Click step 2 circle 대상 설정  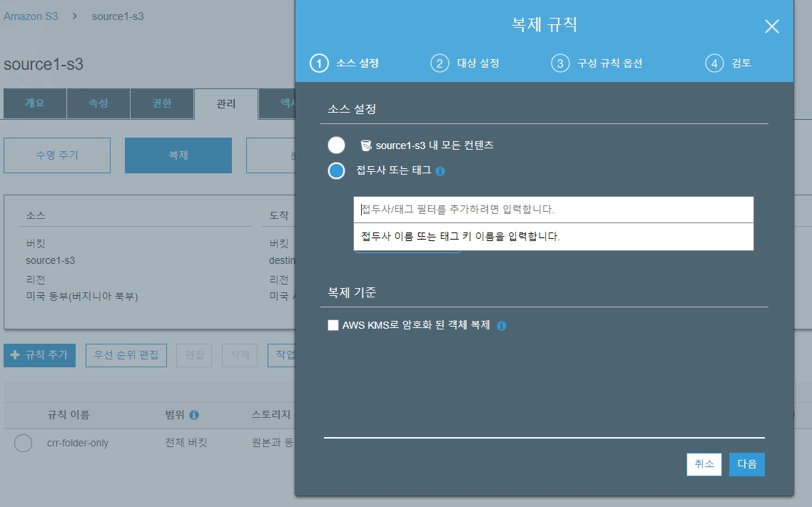440,63
